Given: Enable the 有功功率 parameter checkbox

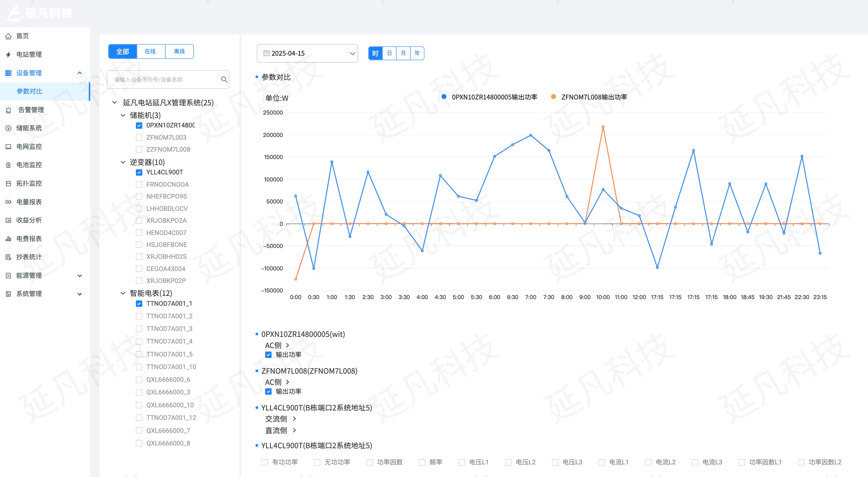Looking at the screenshot, I should [265, 462].
